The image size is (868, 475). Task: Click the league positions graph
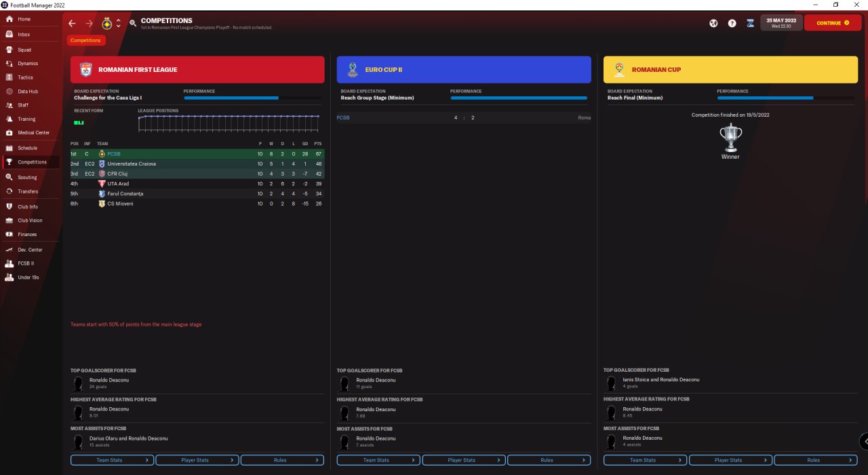tap(229, 123)
